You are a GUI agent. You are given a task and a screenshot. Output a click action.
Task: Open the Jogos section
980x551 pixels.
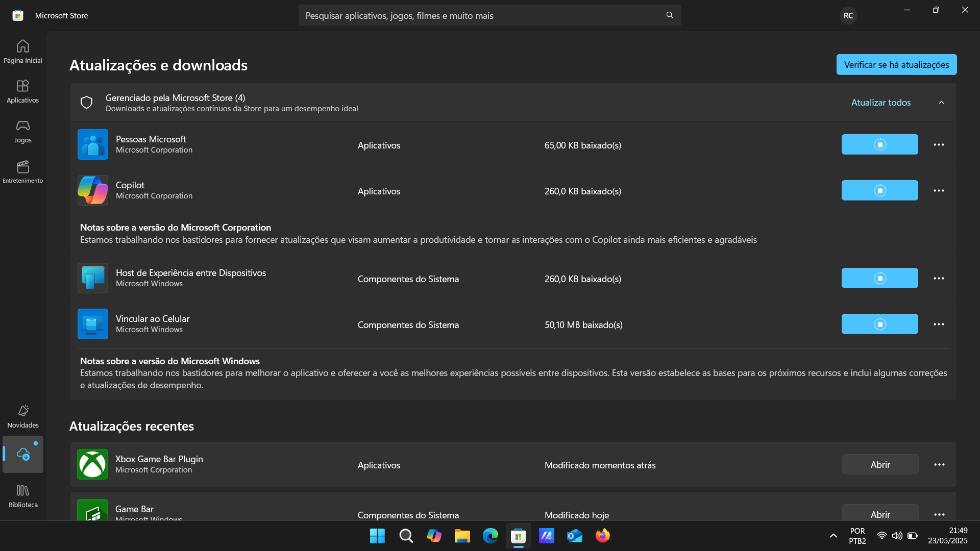pos(23,131)
